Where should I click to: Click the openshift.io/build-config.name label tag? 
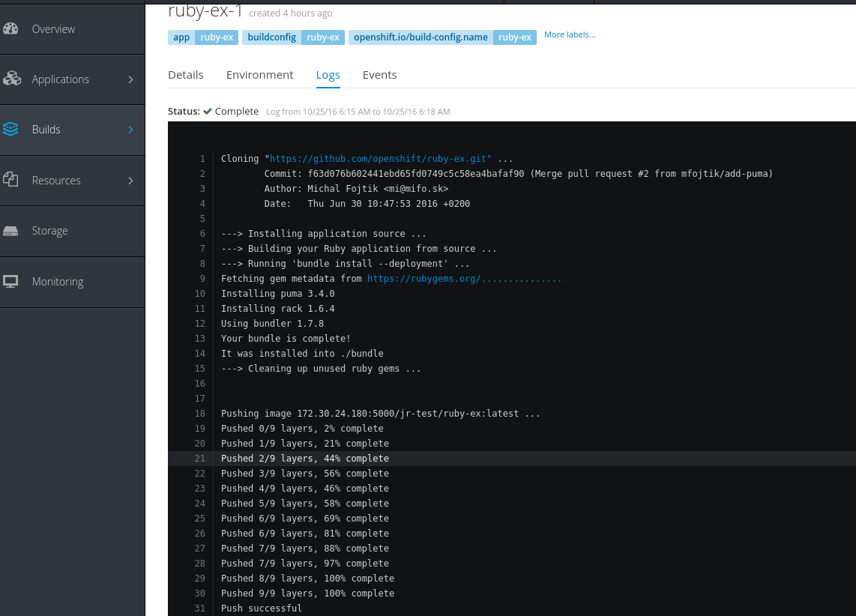pos(442,37)
